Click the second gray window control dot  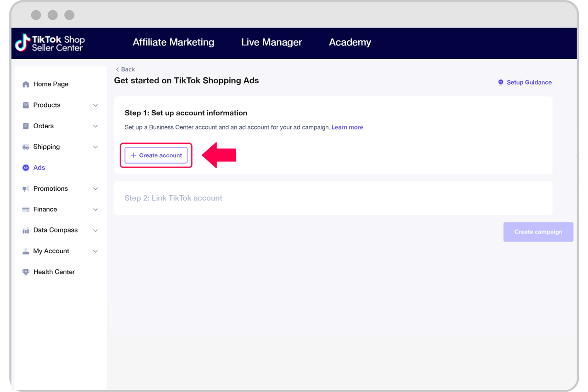53,15
